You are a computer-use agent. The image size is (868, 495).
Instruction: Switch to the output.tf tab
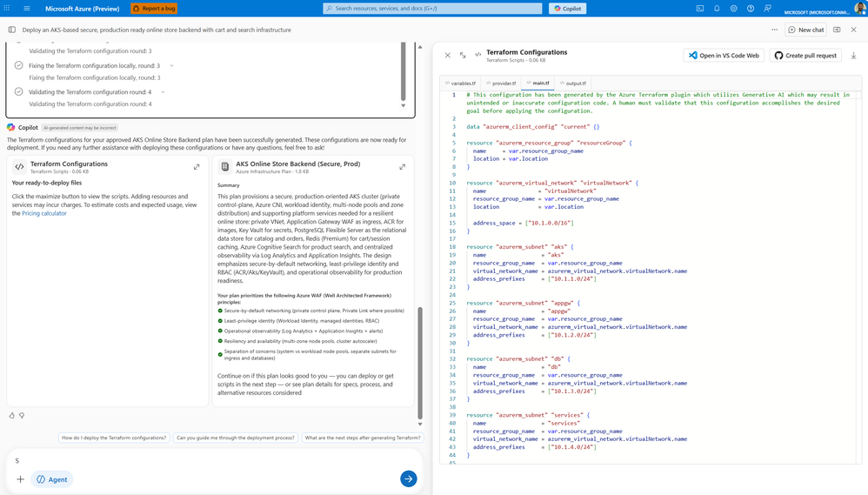click(573, 83)
